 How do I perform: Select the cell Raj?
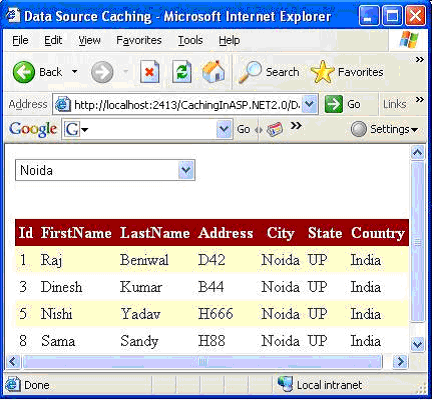pyautogui.click(x=51, y=260)
